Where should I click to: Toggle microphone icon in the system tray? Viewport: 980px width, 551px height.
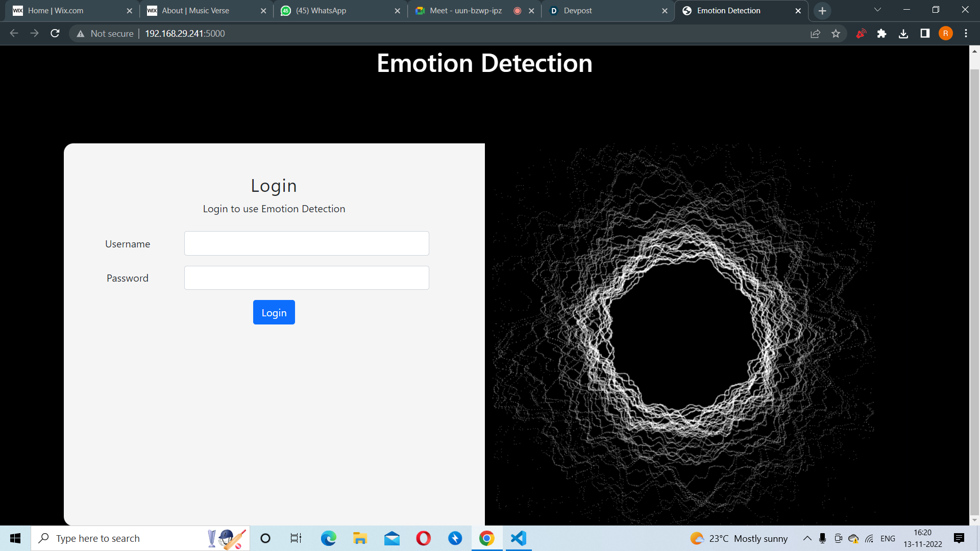click(x=822, y=538)
